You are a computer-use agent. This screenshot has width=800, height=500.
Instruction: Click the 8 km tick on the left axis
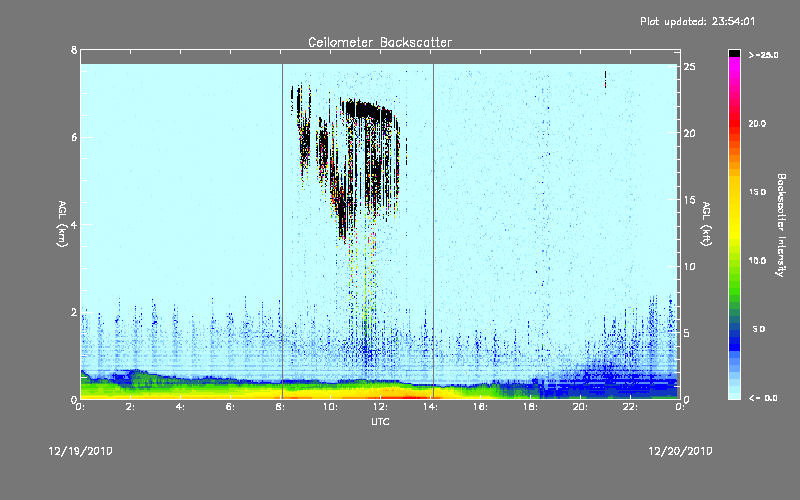coord(74,50)
